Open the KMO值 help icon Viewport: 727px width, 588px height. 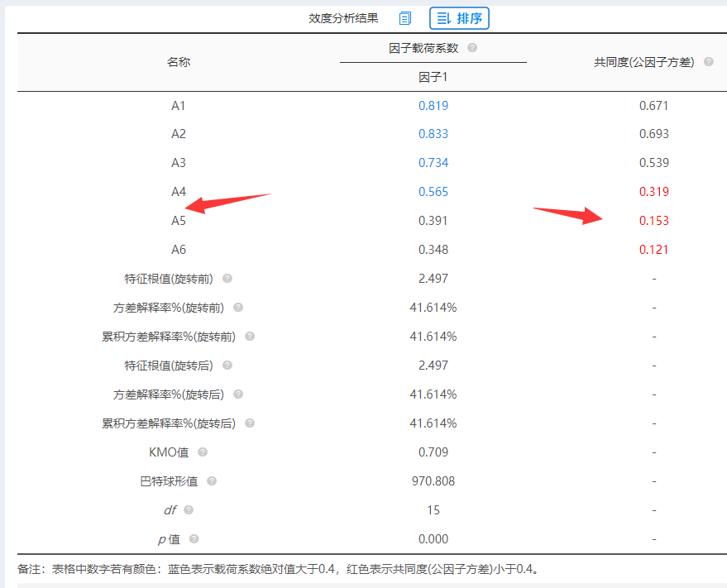[203, 452]
